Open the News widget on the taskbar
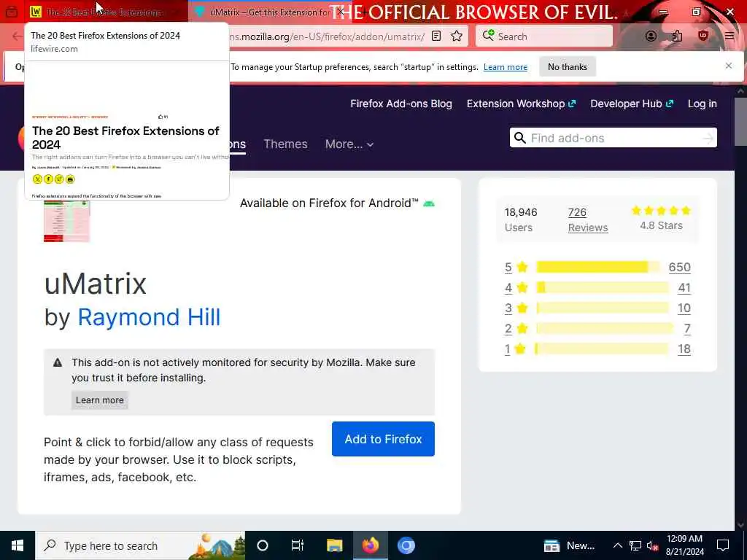Image resolution: width=747 pixels, height=560 pixels. pyautogui.click(x=569, y=545)
